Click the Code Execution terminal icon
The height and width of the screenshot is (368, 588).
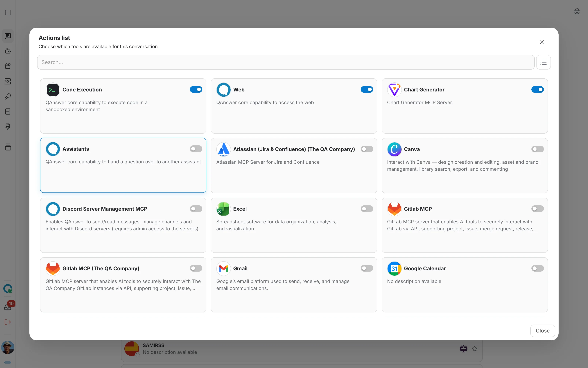pyautogui.click(x=53, y=90)
